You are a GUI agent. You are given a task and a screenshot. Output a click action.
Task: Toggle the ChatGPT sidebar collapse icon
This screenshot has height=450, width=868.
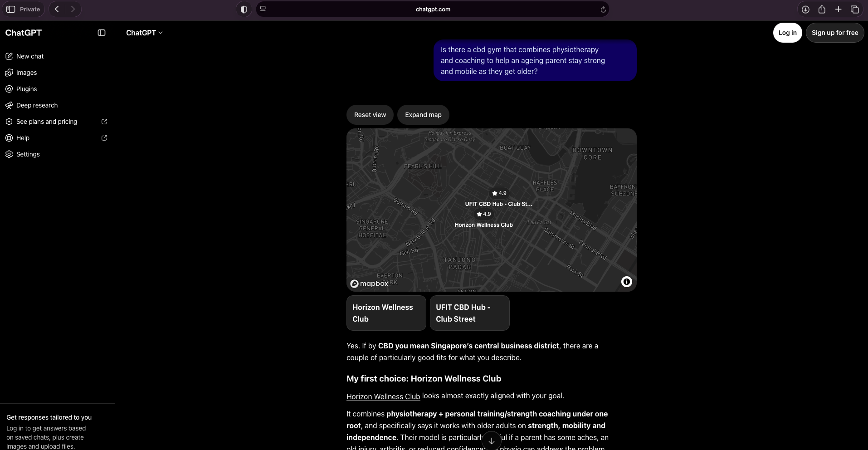102,33
